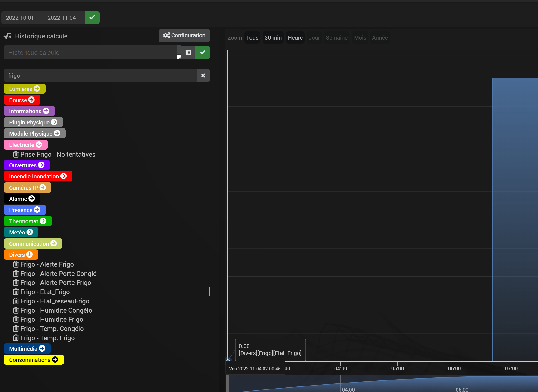Collapse the Divers category
Viewport: 538px width, 392px height.
pyautogui.click(x=21, y=255)
